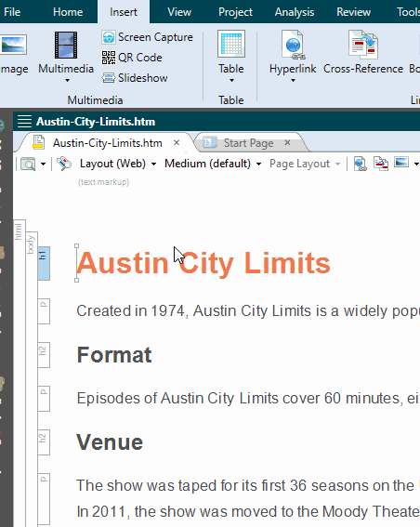This screenshot has width=420, height=527.
Task: Click the Venue heading
Action: coord(110,442)
